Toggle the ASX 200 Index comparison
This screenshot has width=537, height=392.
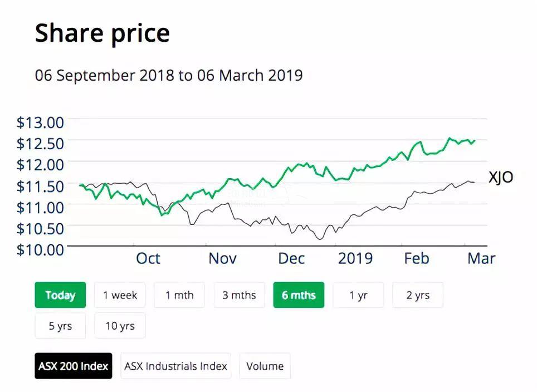pyautogui.click(x=74, y=366)
